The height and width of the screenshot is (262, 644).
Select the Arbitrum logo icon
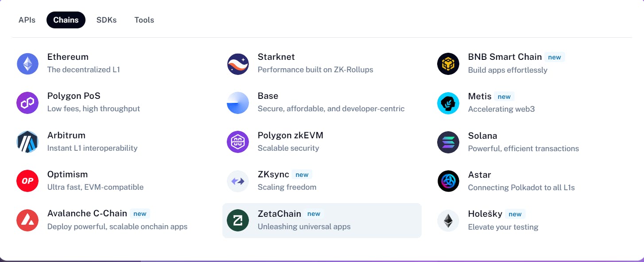click(27, 142)
